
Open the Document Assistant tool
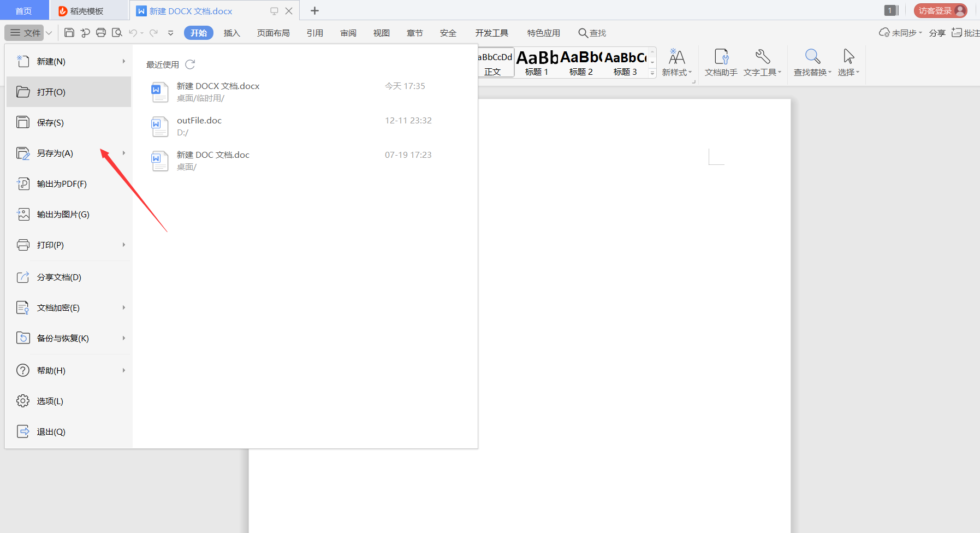(x=721, y=63)
